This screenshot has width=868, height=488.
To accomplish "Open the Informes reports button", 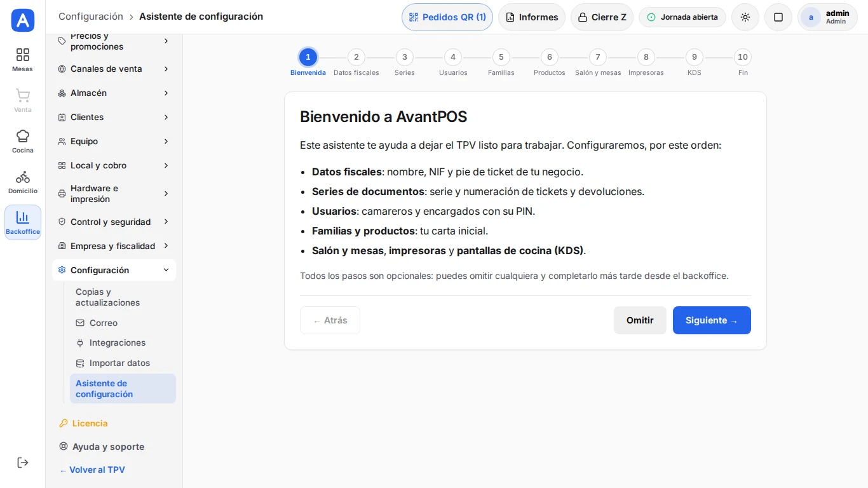I will coord(532,17).
